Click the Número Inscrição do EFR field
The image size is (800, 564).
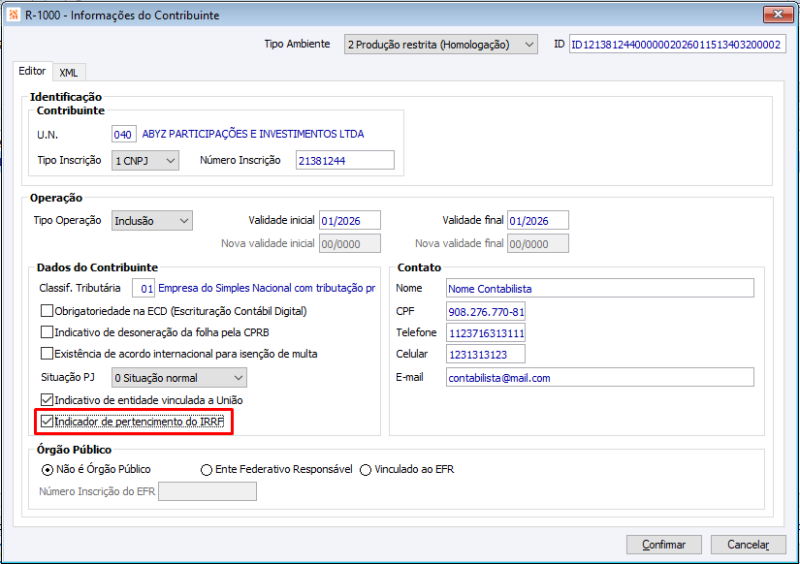tap(207, 492)
